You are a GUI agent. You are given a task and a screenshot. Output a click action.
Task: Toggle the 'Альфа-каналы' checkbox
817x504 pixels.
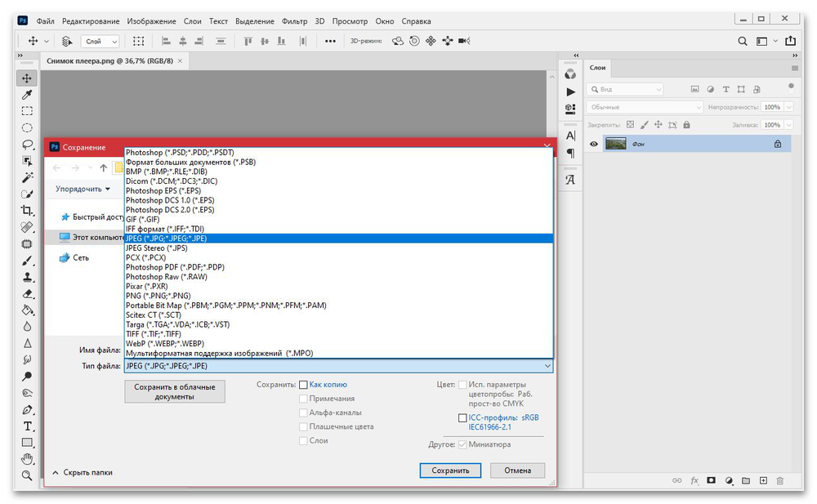pyautogui.click(x=303, y=413)
